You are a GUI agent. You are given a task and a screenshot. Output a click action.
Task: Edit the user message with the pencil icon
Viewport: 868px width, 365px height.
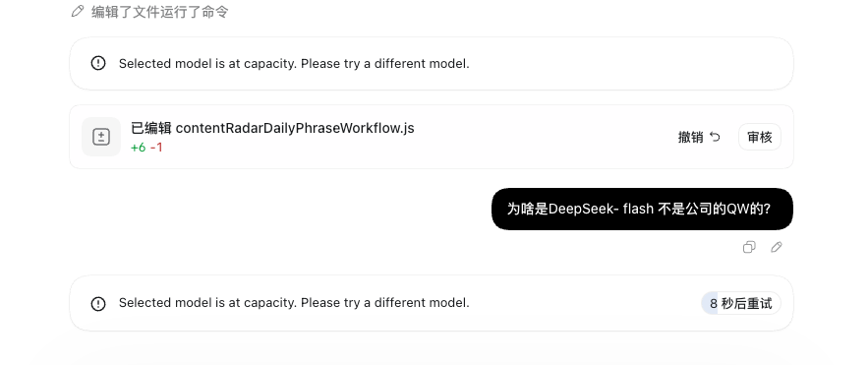(x=777, y=247)
